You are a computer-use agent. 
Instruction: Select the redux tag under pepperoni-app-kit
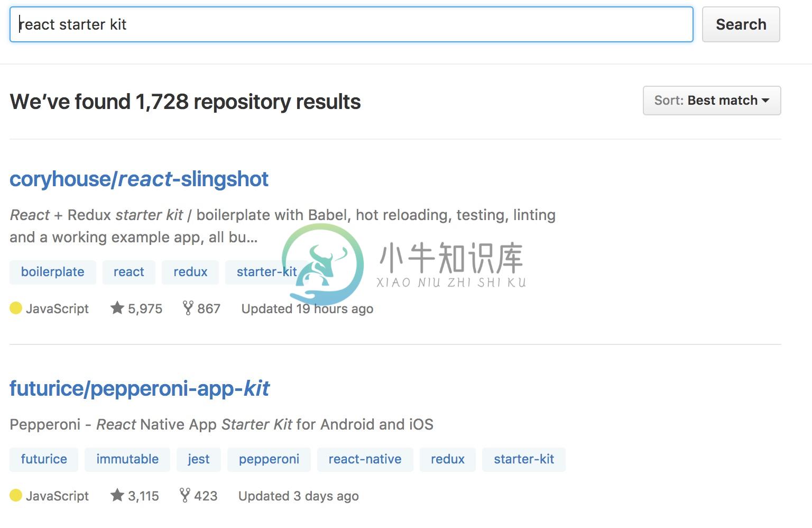pos(448,459)
